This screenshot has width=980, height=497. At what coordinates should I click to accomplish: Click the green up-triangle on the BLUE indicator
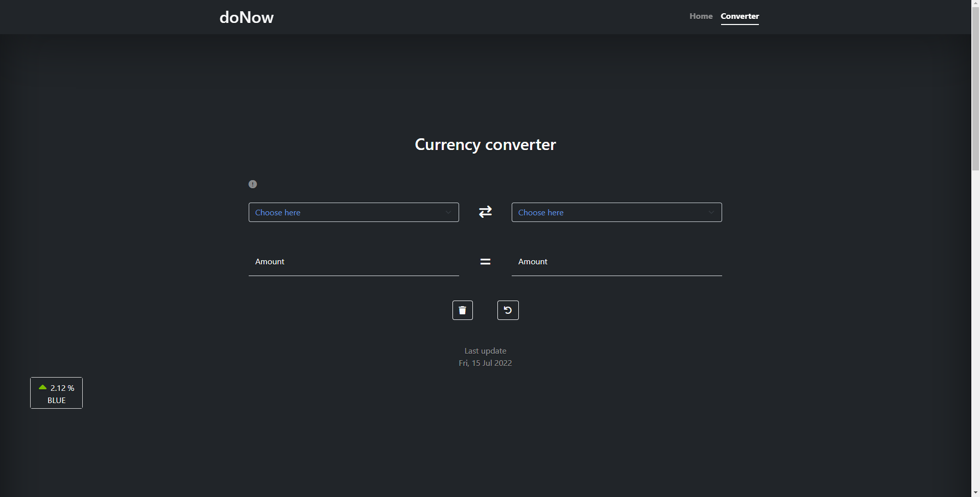click(41, 387)
